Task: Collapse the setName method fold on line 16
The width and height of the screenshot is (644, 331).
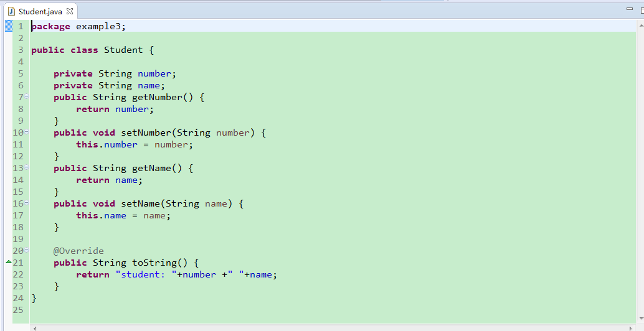Action: [x=27, y=203]
